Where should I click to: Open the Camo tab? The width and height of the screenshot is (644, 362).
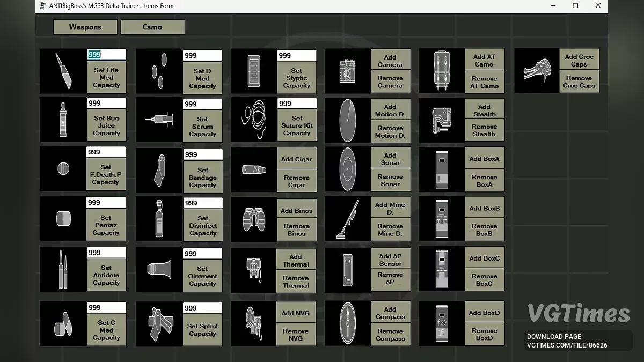click(x=152, y=27)
